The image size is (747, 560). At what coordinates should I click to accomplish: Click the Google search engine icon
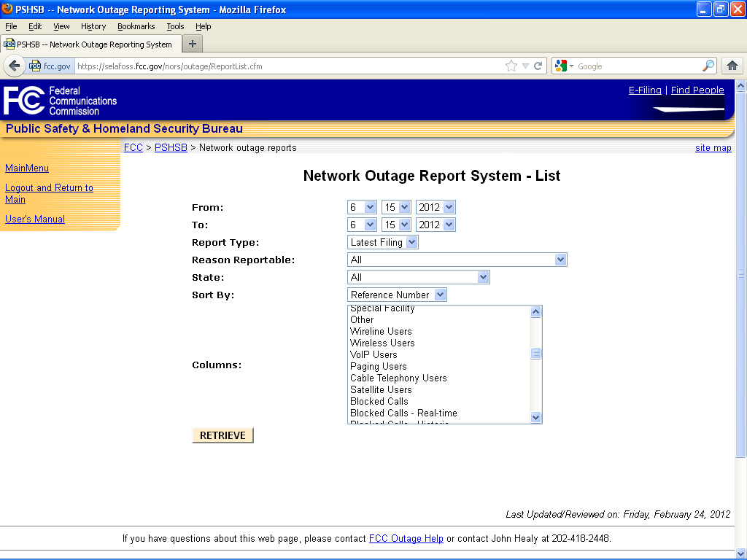coord(560,66)
